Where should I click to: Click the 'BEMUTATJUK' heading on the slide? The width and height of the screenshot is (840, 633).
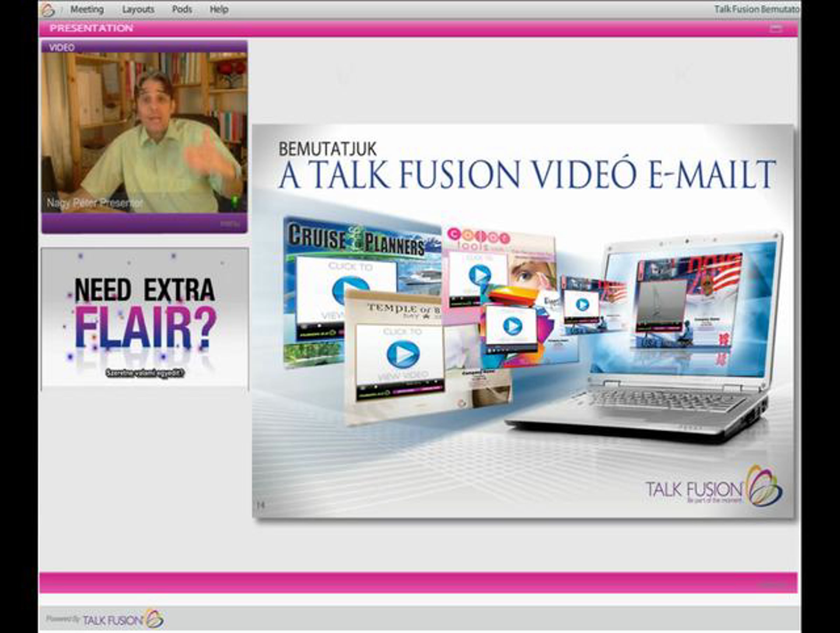(x=328, y=149)
